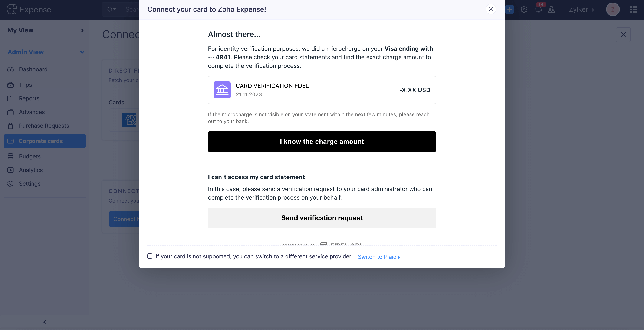The height and width of the screenshot is (330, 644).
Task: Collapse the left sidebar with the chevron
Action: pos(45,322)
